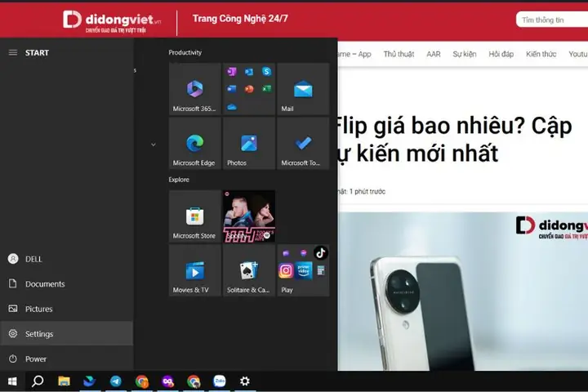This screenshot has height=392, width=588.
Task: Open taskbar Search magnifier
Action: pyautogui.click(x=38, y=381)
